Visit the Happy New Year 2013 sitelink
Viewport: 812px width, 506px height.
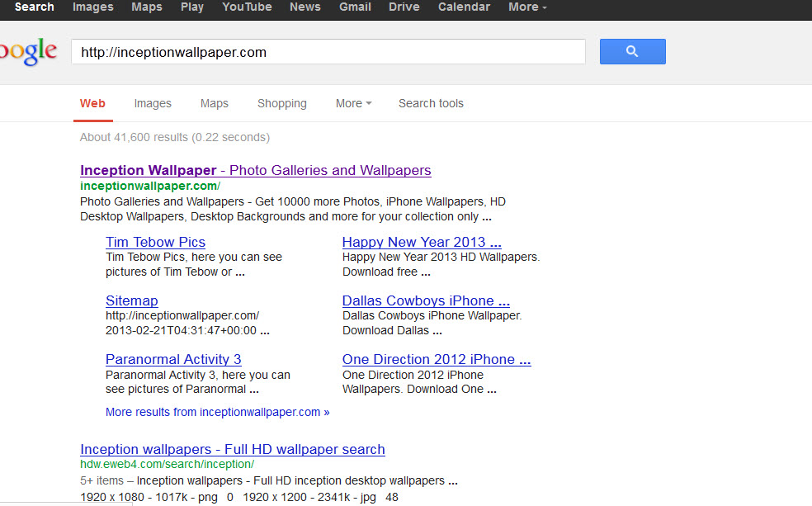421,242
